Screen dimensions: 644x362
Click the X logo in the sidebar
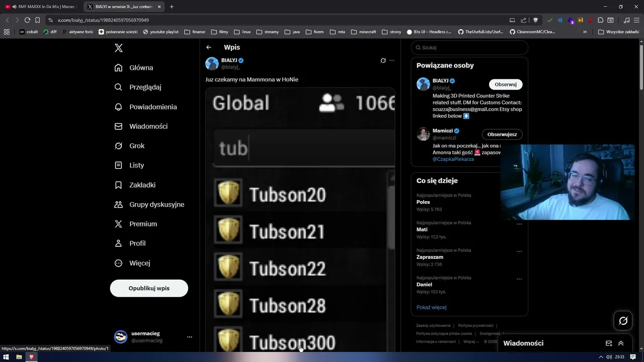point(119,48)
